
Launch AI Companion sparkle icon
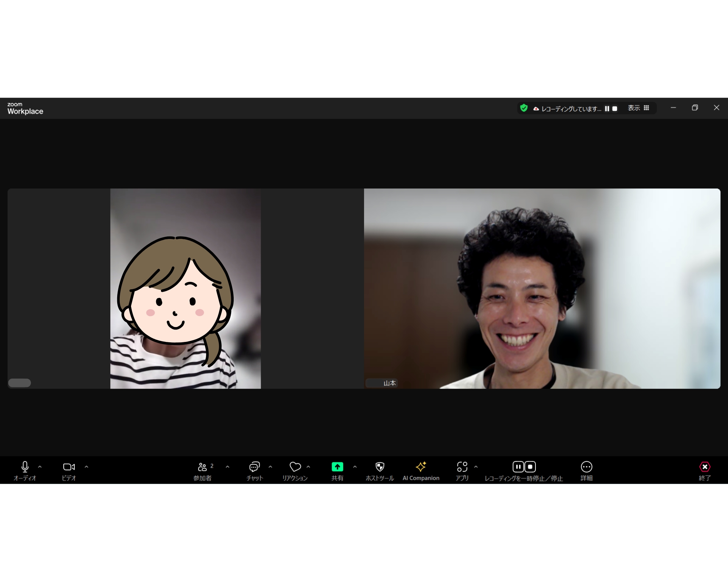click(421, 467)
